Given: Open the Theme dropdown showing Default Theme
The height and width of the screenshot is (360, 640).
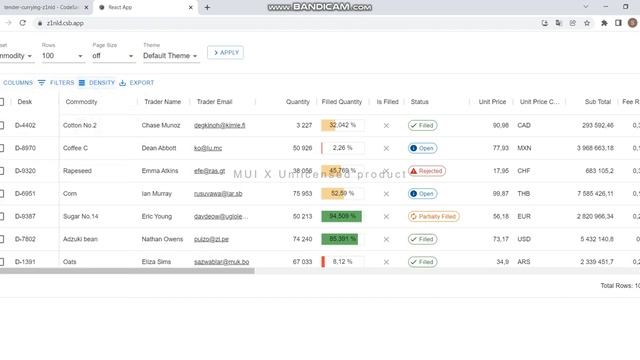Looking at the screenshot, I should point(171,56).
